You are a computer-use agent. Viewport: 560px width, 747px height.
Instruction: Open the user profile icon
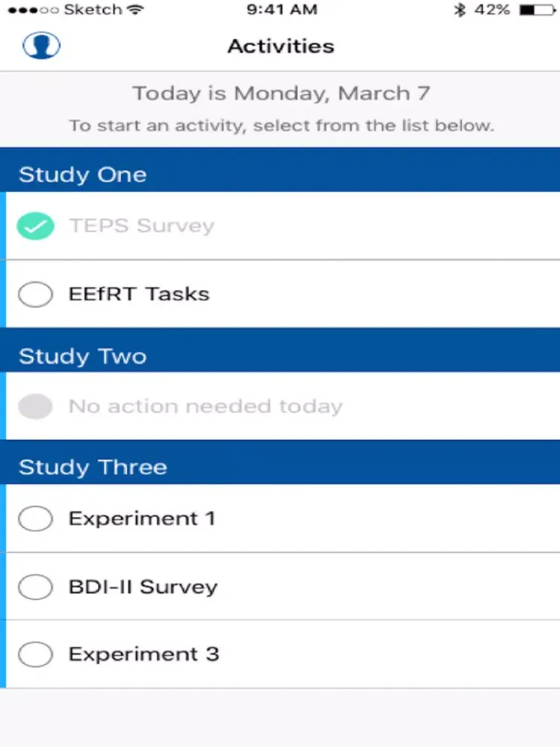pyautogui.click(x=41, y=46)
